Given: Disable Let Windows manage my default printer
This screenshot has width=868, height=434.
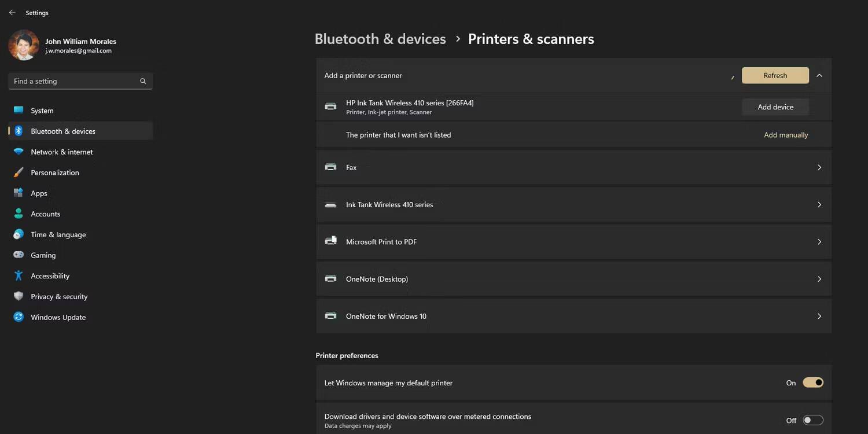Looking at the screenshot, I should click(812, 382).
